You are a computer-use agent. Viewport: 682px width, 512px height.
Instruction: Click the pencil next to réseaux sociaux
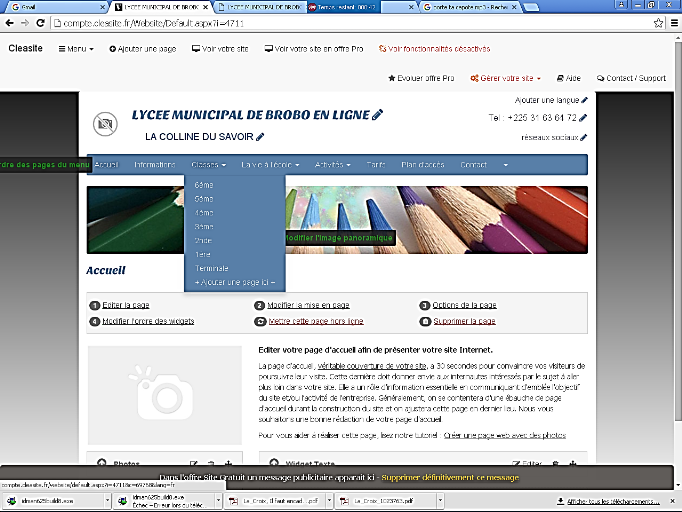point(584,137)
